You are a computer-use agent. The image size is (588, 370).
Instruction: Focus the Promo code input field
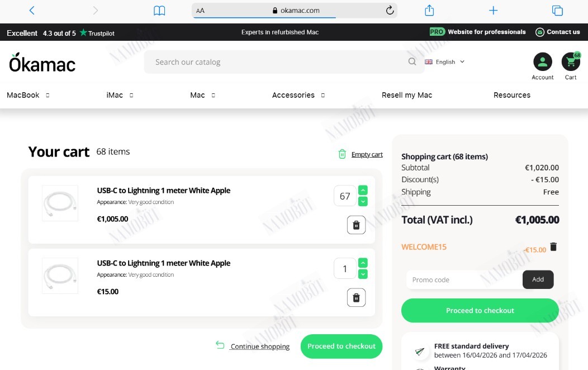(x=464, y=279)
